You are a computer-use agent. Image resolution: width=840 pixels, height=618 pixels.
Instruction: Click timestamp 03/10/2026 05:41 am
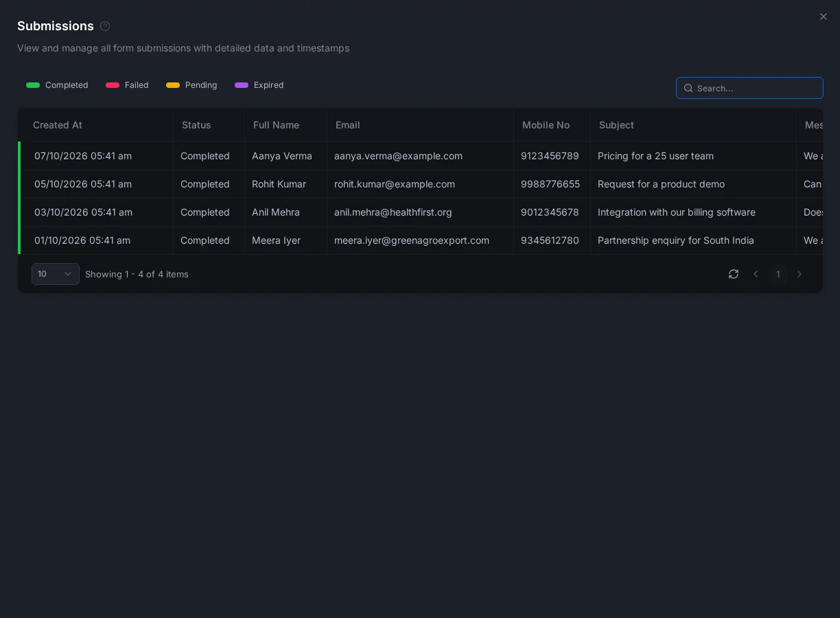(83, 212)
